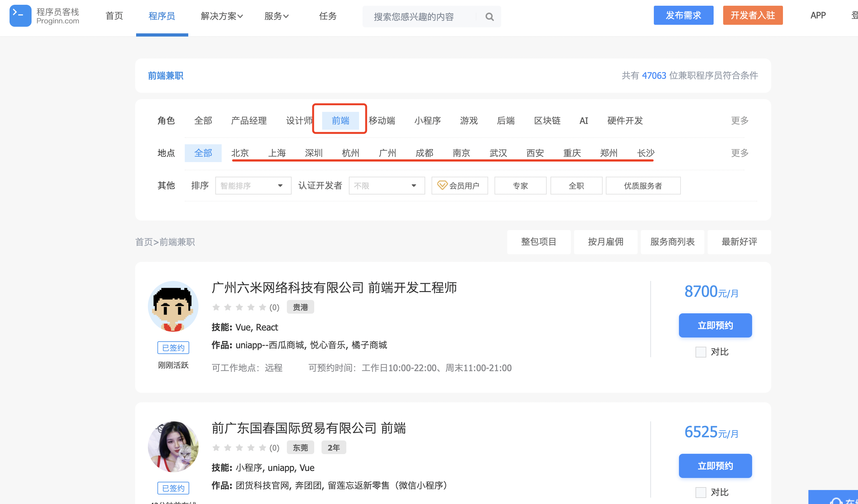Image resolution: width=858 pixels, height=504 pixels.
Task: Select the 后端 role filter
Action: pyautogui.click(x=506, y=120)
